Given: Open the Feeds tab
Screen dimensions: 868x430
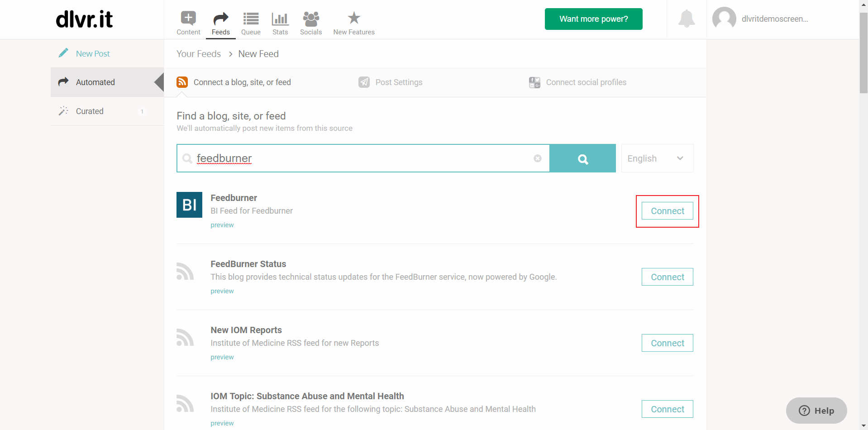Looking at the screenshot, I should point(220,24).
